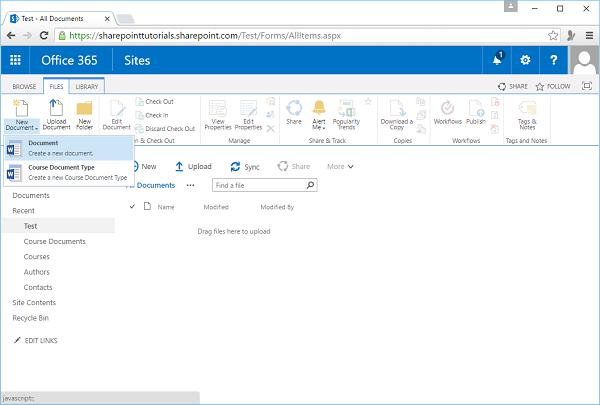The width and height of the screenshot is (600, 405).
Task: Click the EDIT LINKS link
Action: click(41, 341)
